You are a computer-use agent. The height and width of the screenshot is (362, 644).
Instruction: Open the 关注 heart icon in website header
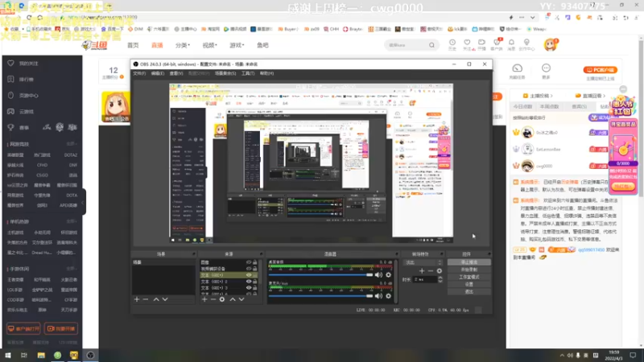(x=467, y=43)
